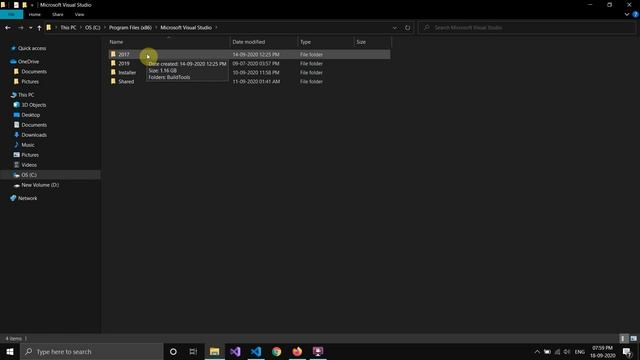Open the Share ribbon tab
This screenshot has height=360, width=640.
tap(58, 14)
